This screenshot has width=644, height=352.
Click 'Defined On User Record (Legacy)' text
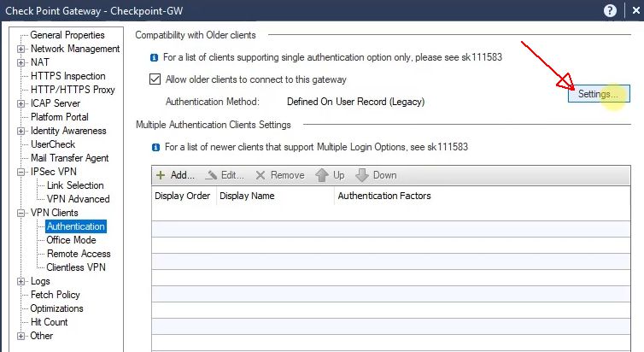(355, 102)
